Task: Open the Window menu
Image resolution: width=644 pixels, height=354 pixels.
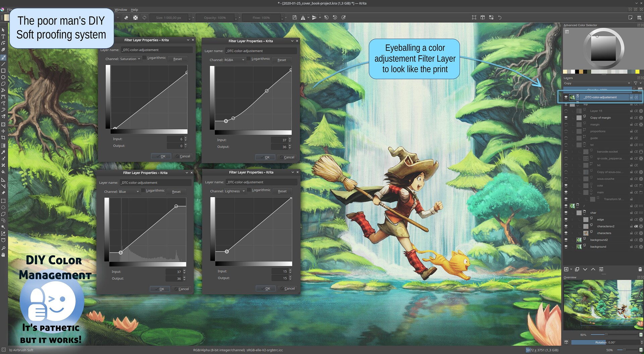Action: pos(121,10)
